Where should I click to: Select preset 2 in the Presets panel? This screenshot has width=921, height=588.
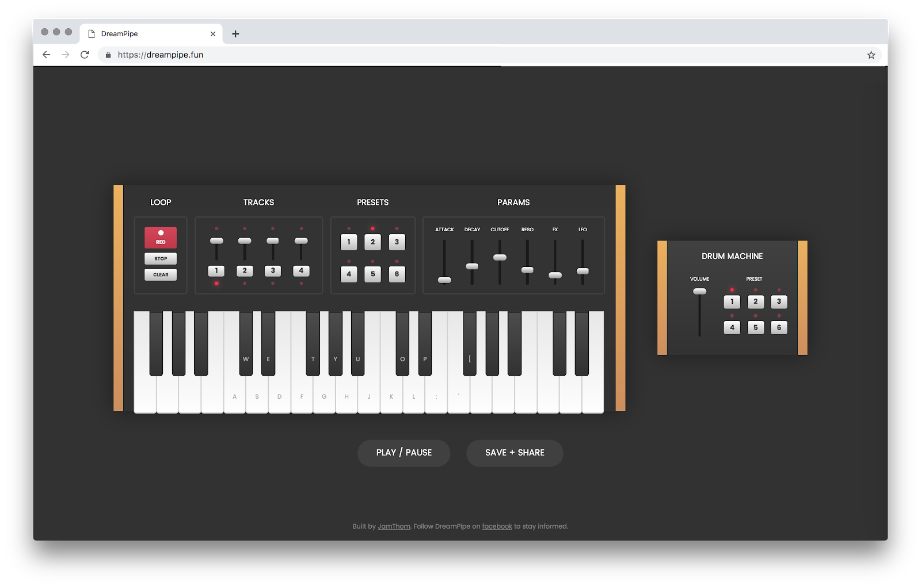click(x=372, y=242)
